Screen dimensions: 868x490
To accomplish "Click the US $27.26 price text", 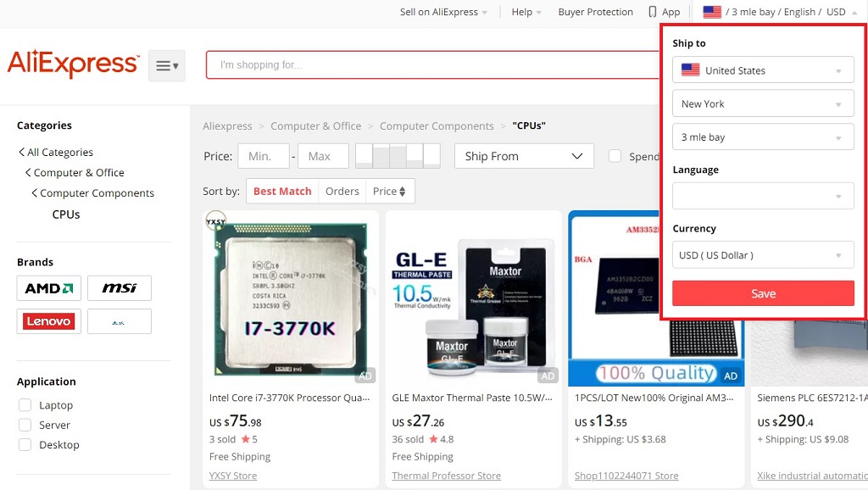I will click(x=418, y=421).
